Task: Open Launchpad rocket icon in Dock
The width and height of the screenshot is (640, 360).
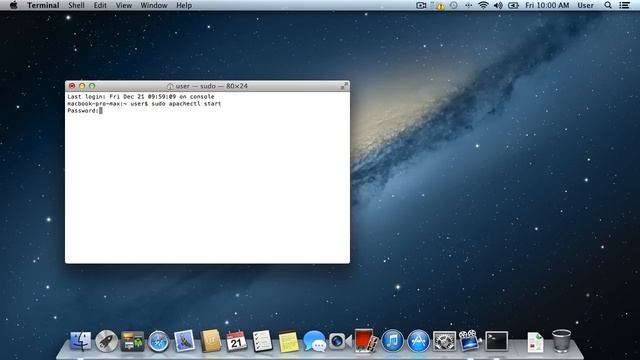Action: coord(107,341)
